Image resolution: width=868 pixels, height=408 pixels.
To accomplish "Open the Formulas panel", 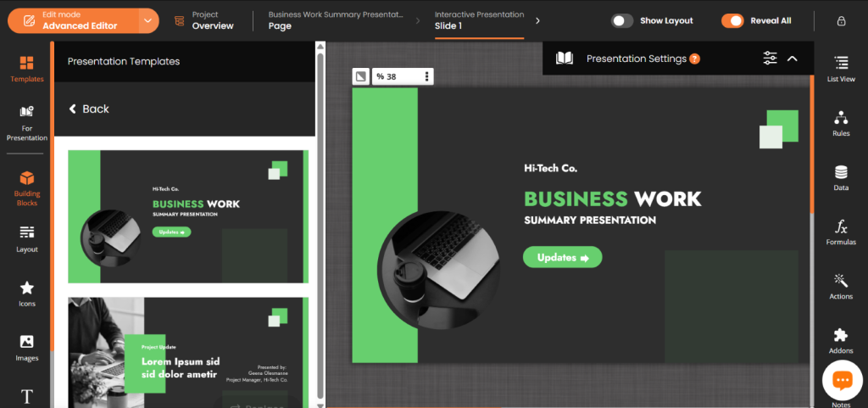I will (x=841, y=232).
